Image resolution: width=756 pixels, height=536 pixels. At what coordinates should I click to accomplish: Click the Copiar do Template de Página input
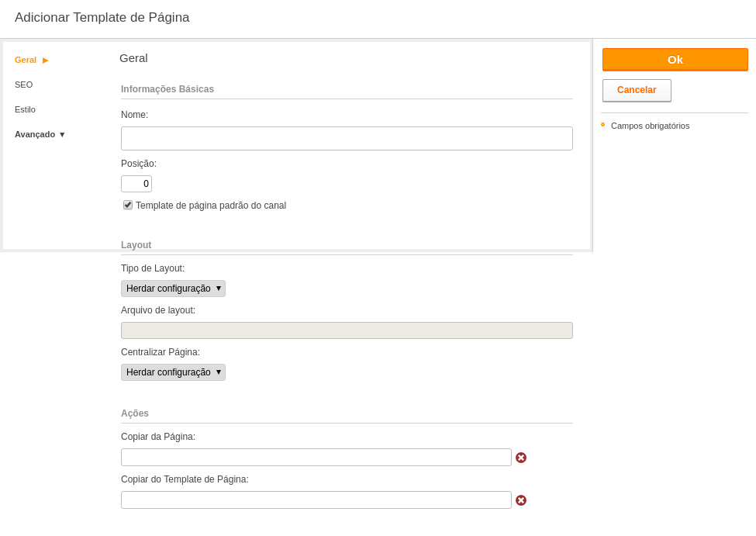coord(316,500)
